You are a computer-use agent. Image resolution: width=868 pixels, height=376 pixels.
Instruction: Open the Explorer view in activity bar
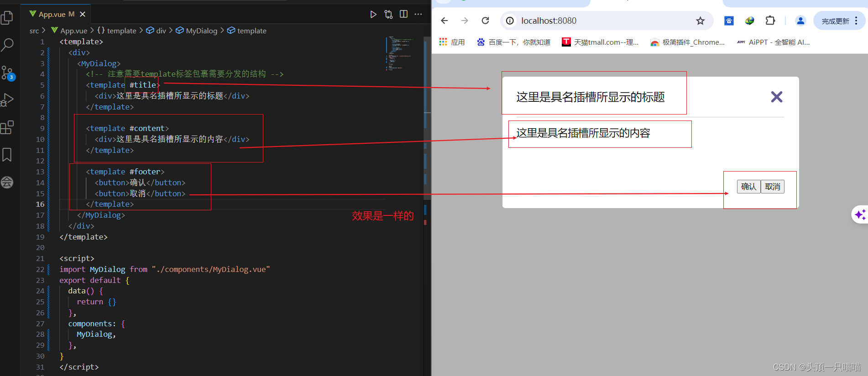(x=7, y=18)
